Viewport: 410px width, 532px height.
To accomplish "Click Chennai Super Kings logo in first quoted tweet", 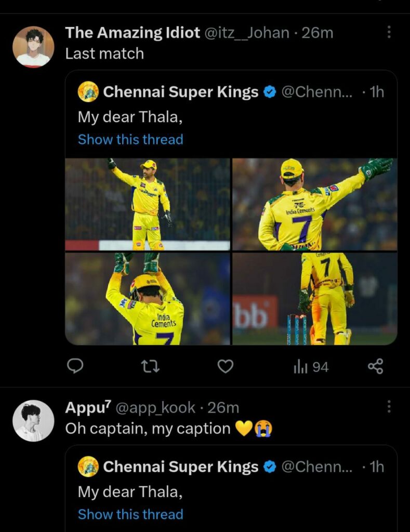I will (x=88, y=92).
